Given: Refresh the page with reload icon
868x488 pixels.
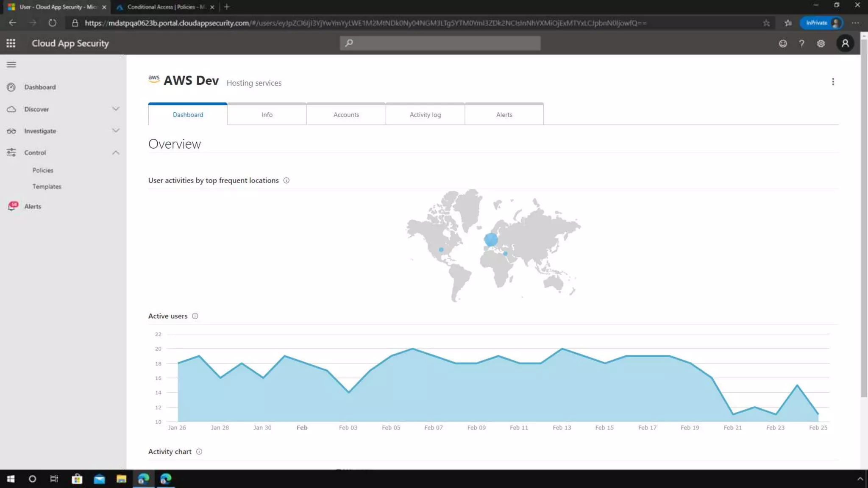Looking at the screenshot, I should [x=52, y=23].
